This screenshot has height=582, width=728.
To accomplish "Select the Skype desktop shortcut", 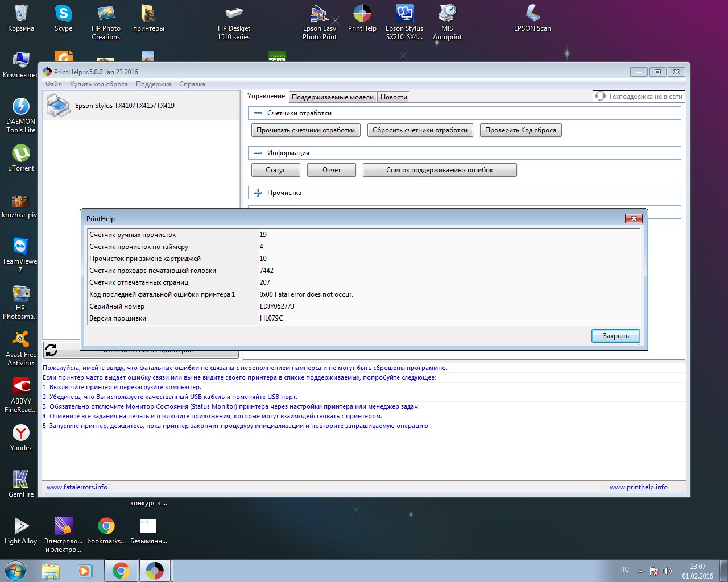I will click(x=63, y=18).
